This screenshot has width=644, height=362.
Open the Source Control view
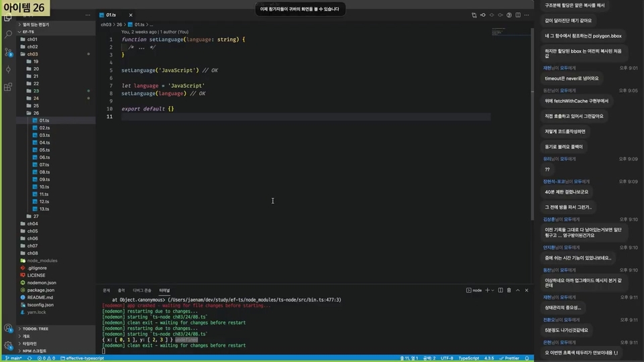[x=8, y=52]
